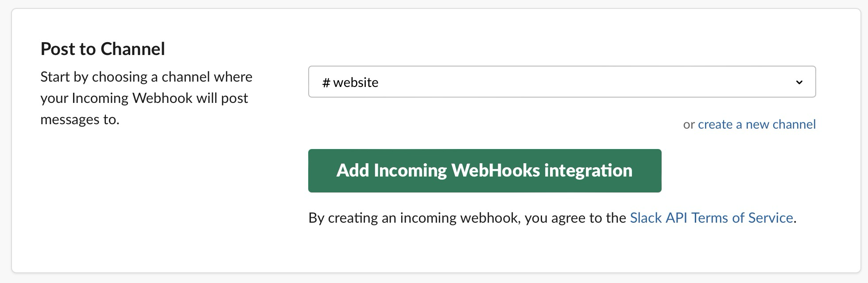The height and width of the screenshot is (283, 868).
Task: Click the Slack API Terms of Service link
Action: (x=712, y=218)
